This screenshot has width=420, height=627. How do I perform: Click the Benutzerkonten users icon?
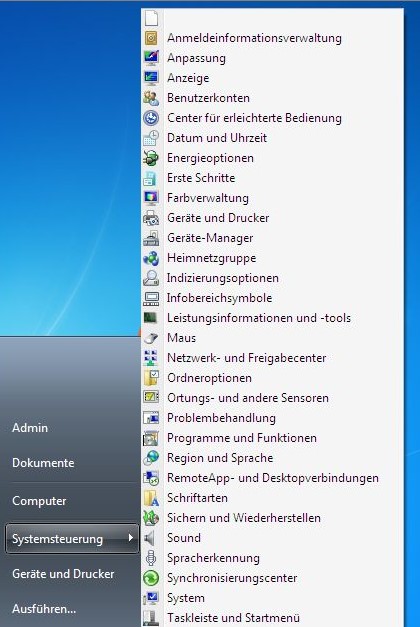click(151, 98)
